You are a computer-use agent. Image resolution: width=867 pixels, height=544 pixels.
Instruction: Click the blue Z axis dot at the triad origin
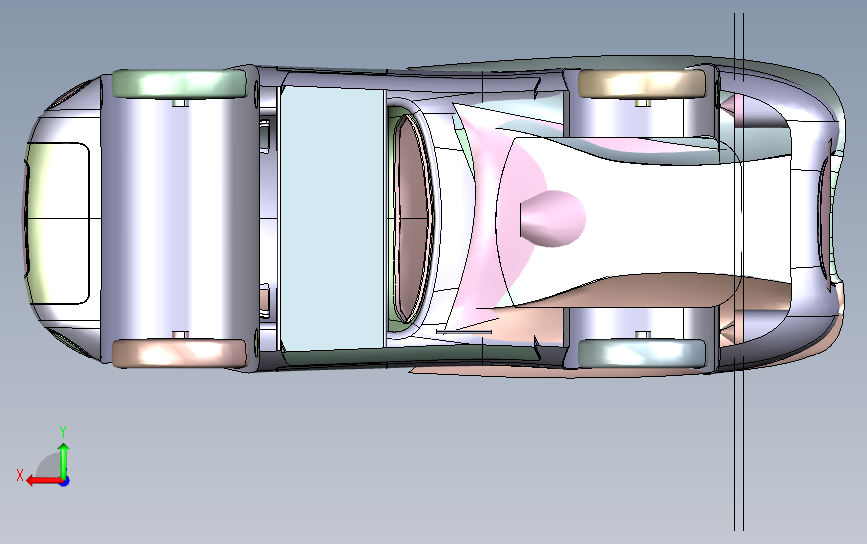coord(64,482)
